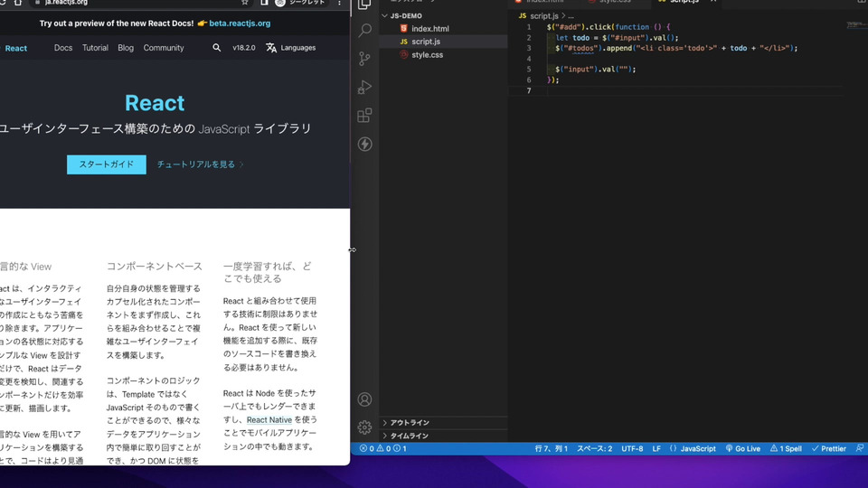868x488 pixels.
Task: Click スタートガイド button
Action: [x=107, y=164]
